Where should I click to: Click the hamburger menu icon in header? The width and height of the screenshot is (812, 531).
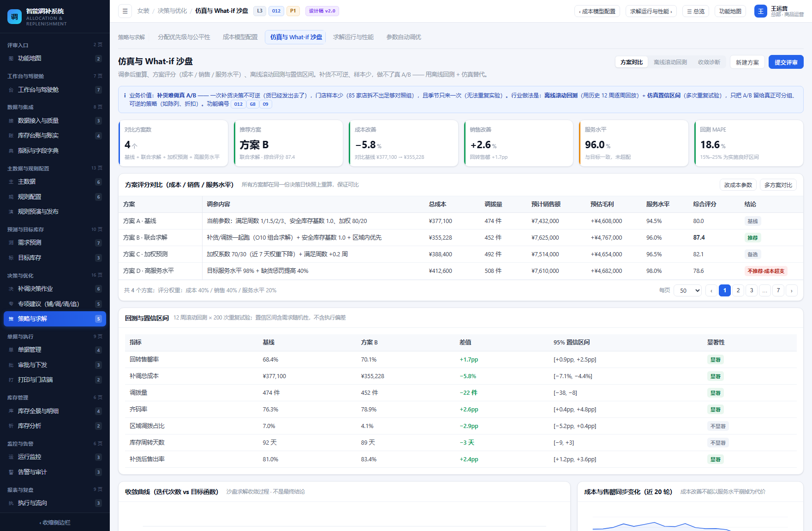coord(125,11)
